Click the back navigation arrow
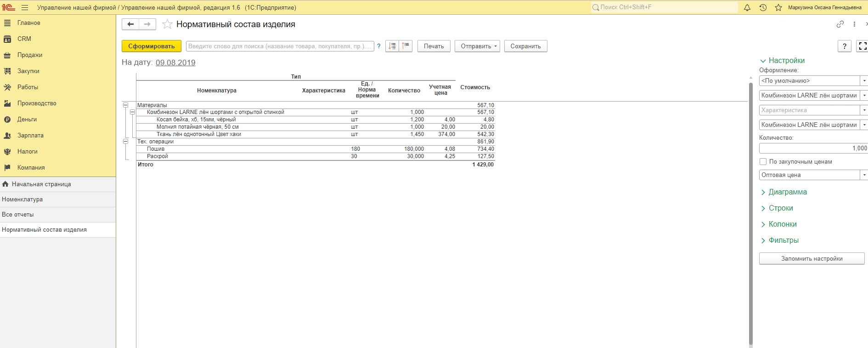Image resolution: width=868 pixels, height=348 pixels. click(x=130, y=24)
